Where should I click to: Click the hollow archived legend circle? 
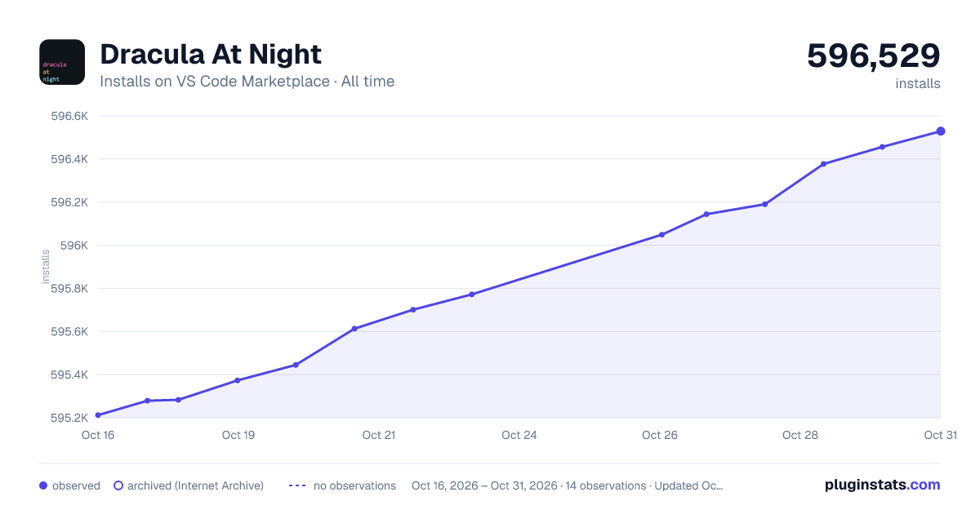click(118, 485)
